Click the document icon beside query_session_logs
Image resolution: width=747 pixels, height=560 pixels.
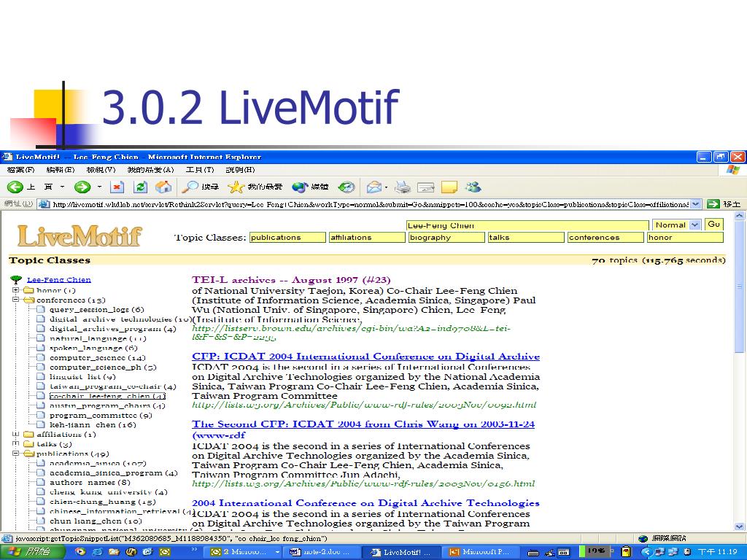click(41, 309)
